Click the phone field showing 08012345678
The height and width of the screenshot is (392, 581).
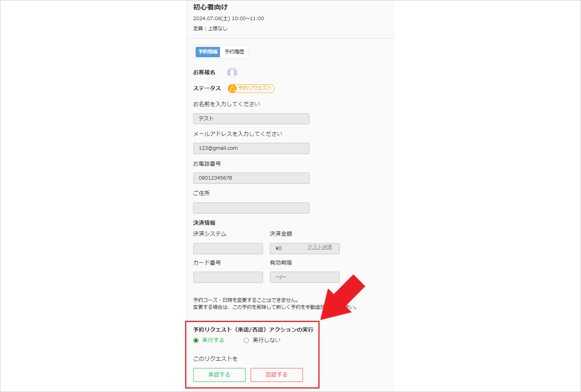[251, 178]
